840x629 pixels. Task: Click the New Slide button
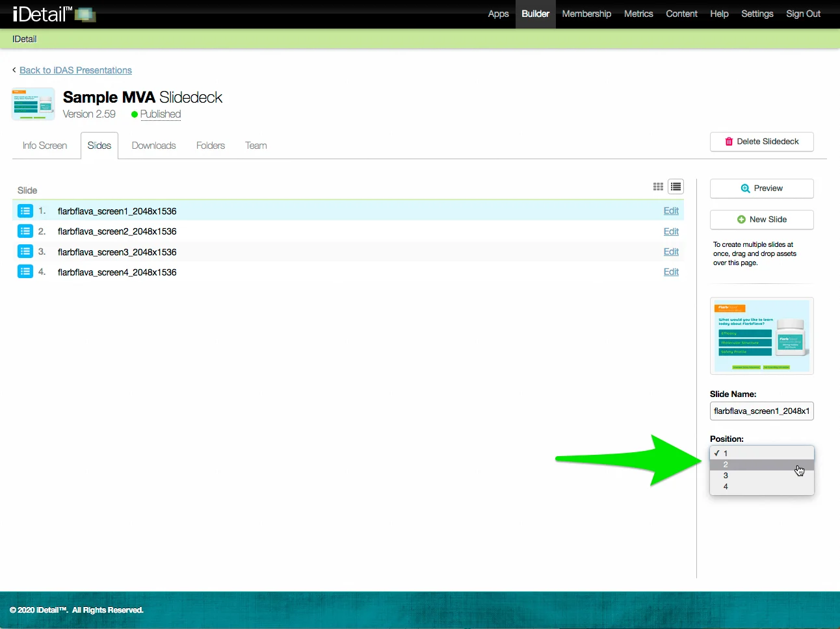762,220
